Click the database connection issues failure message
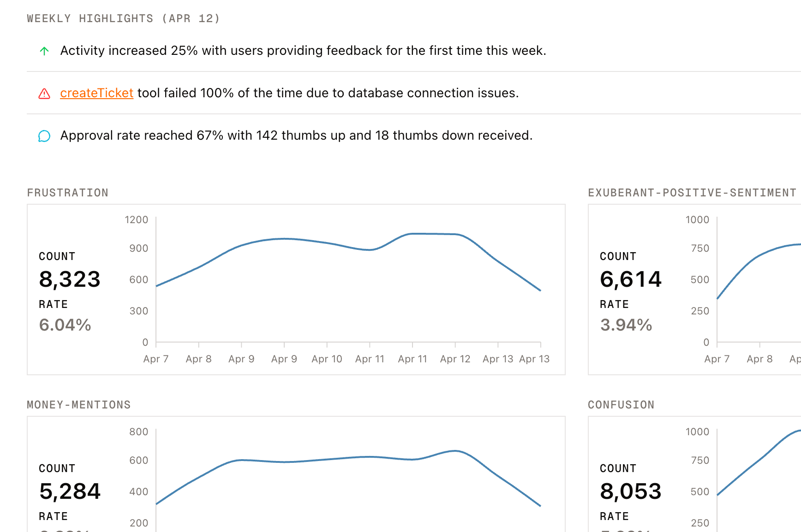The height and width of the screenshot is (532, 801). point(328,93)
